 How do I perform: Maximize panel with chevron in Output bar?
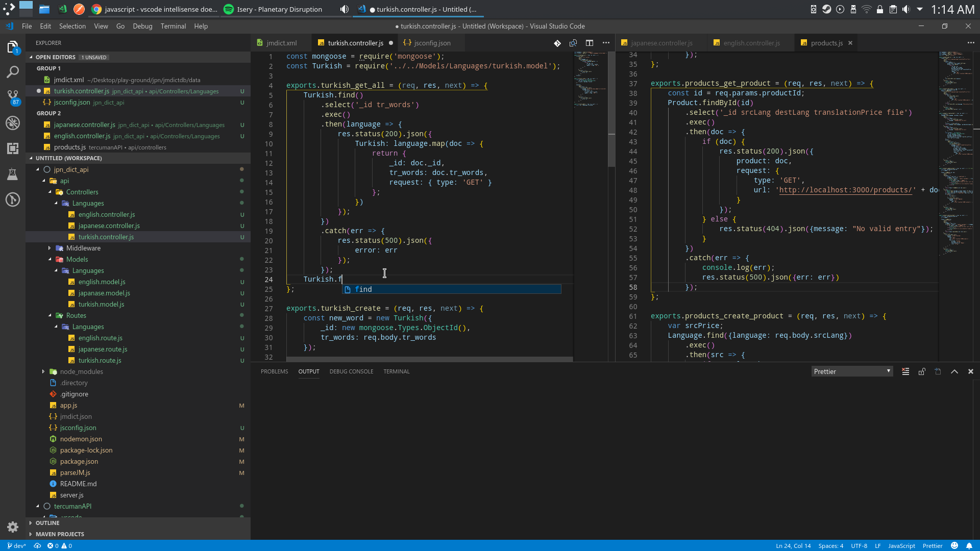(954, 371)
